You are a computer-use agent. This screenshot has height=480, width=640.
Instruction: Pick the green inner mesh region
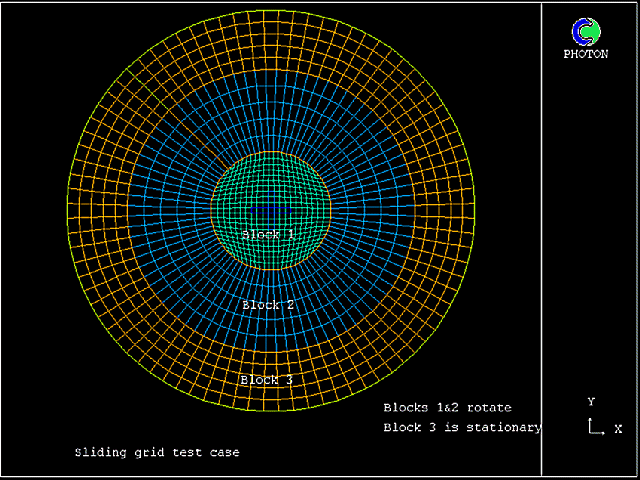point(271,195)
